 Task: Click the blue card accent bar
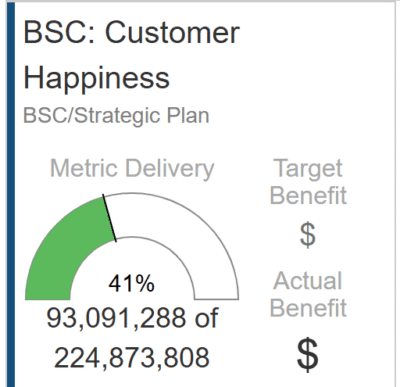pos(11,195)
